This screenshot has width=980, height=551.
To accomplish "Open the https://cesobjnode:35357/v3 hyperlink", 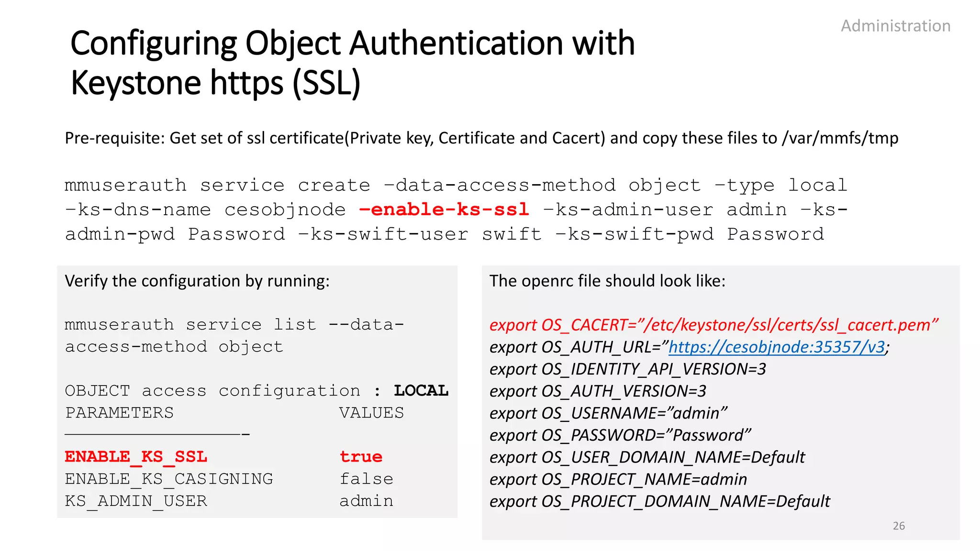I will tap(776, 347).
